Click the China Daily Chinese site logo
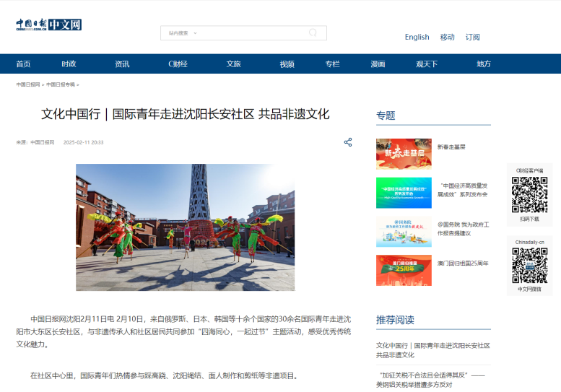This screenshot has height=392, width=561. (x=49, y=25)
